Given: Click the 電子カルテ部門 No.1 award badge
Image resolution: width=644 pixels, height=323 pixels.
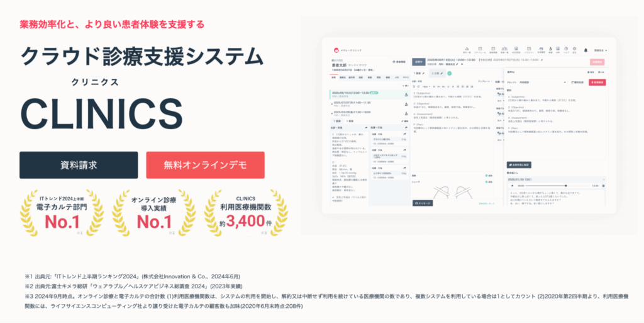Looking at the screenshot, I should pyautogui.click(x=62, y=212).
